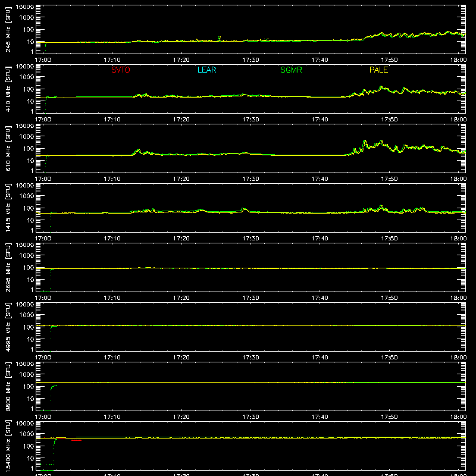Click the 18:00 label under 245 MHz panel
This screenshot has height=476, width=476.
458,60
